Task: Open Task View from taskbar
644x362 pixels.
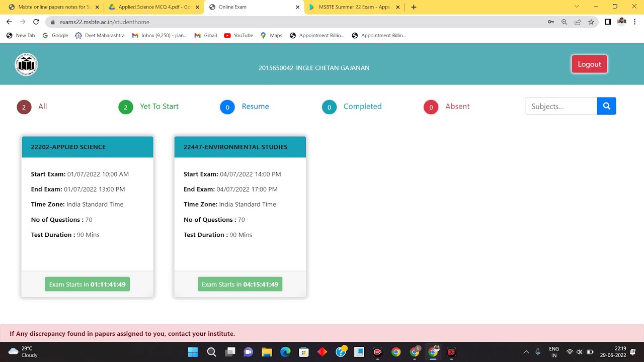Action: pos(230,352)
